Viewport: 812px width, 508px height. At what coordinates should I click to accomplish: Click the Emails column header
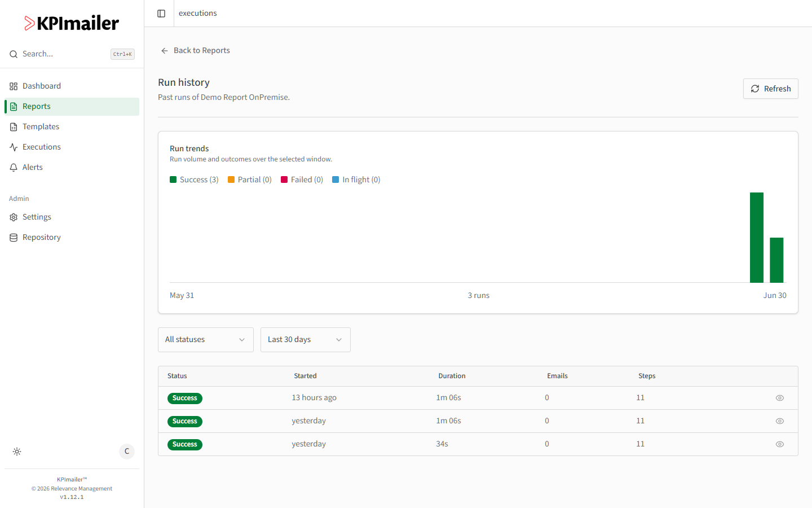point(558,376)
